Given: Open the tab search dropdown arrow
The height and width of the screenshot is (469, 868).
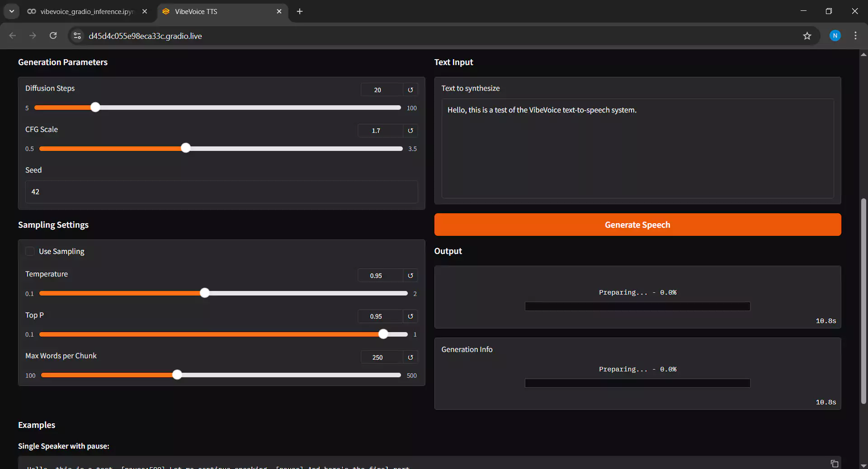Looking at the screenshot, I should click(x=12, y=11).
